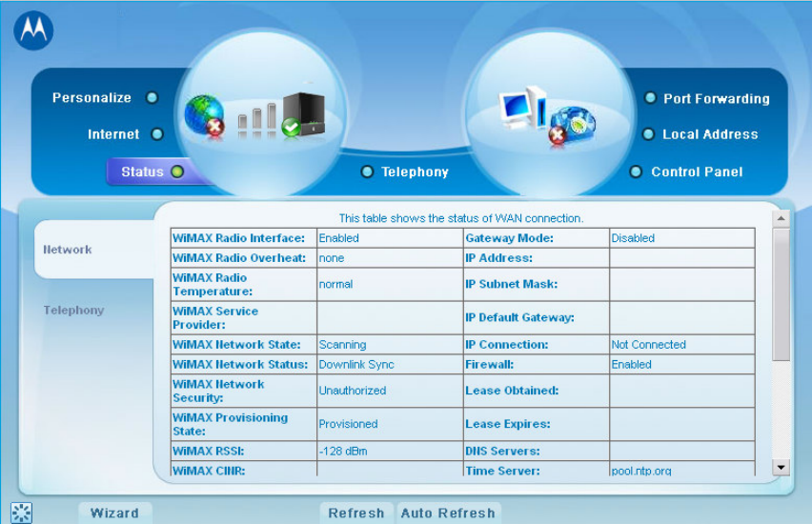Click the Motorola logo icon

pyautogui.click(x=33, y=30)
